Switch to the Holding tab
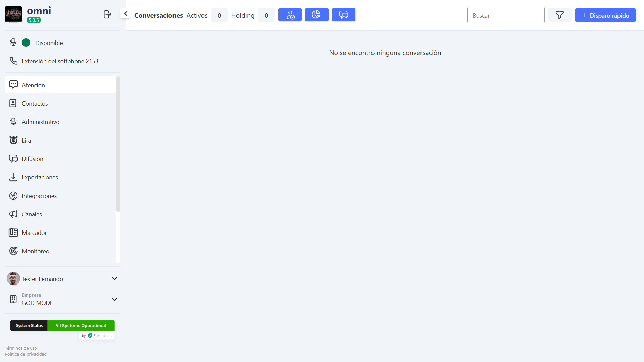The width and height of the screenshot is (644, 362). [x=243, y=15]
